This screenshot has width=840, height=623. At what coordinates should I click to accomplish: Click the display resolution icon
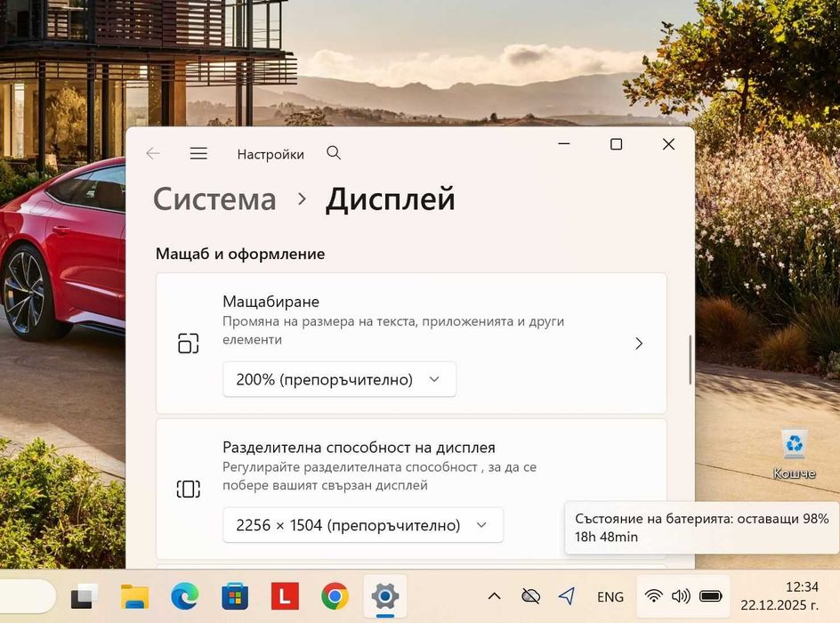click(188, 489)
